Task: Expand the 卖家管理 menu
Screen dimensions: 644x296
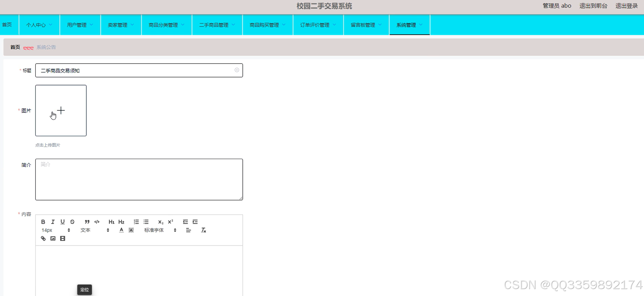Action: pos(121,25)
